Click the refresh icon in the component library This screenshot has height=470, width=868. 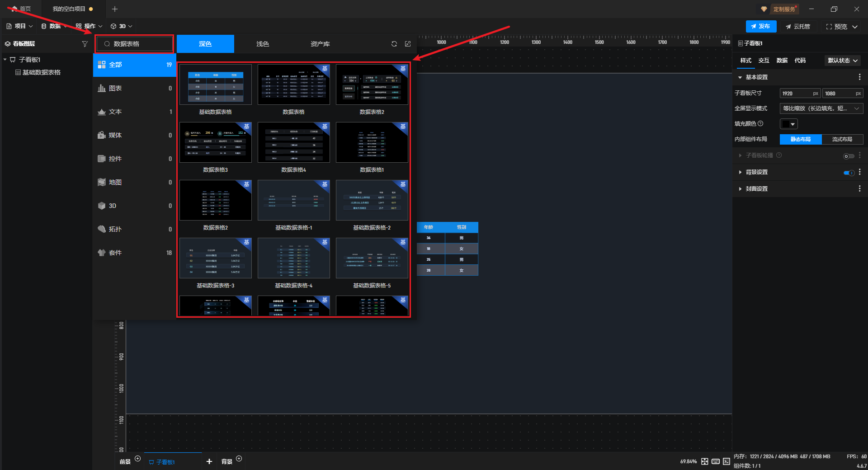pos(394,44)
